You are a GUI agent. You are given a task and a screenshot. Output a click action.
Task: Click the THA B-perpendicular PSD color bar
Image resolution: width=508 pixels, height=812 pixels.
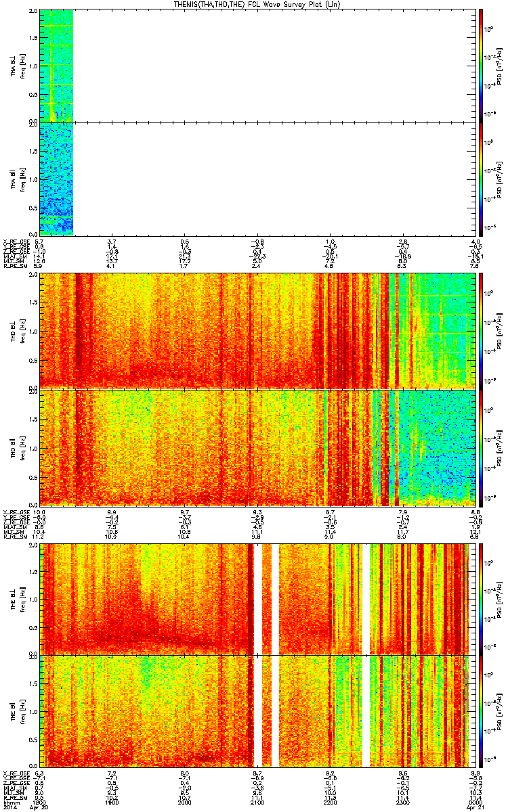pos(481,66)
